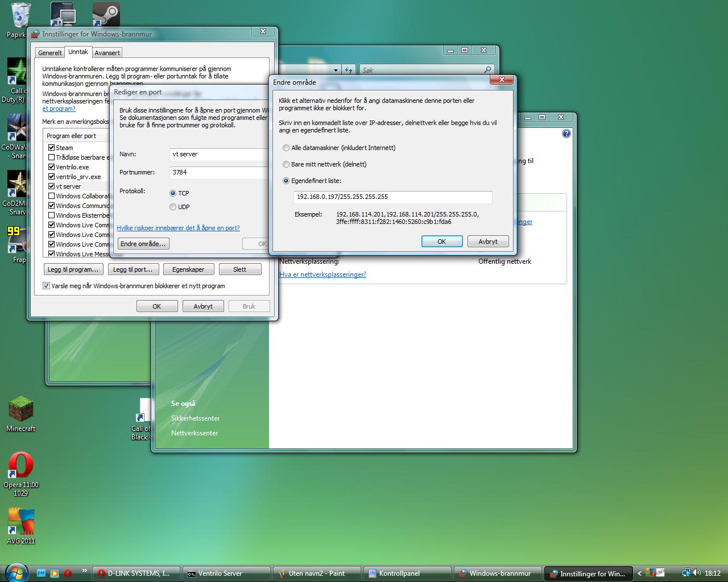Image resolution: width=728 pixels, height=582 pixels.
Task: Launch Photoshop Elements from quick launch
Action: (x=41, y=573)
